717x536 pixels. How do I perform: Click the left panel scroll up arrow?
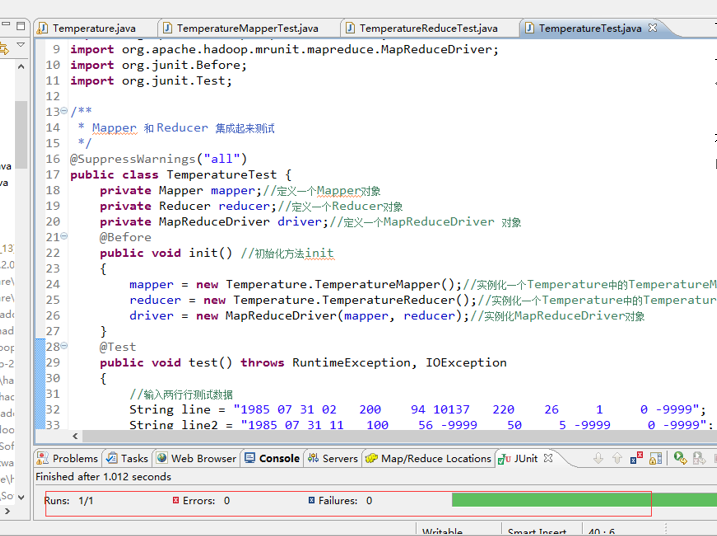(21, 67)
